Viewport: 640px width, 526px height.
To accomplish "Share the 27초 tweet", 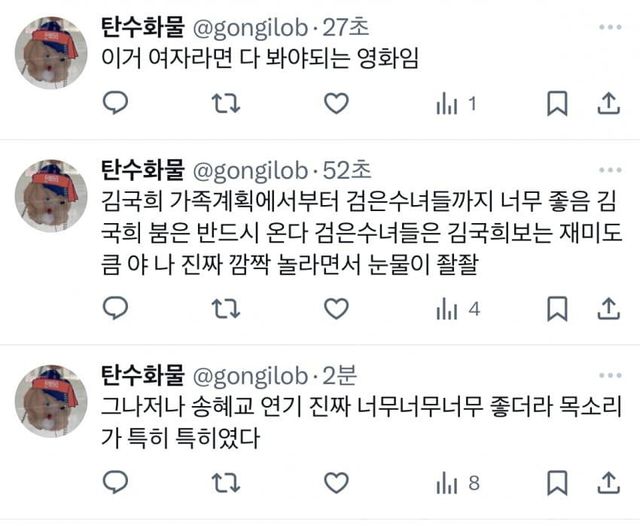I will [x=609, y=103].
